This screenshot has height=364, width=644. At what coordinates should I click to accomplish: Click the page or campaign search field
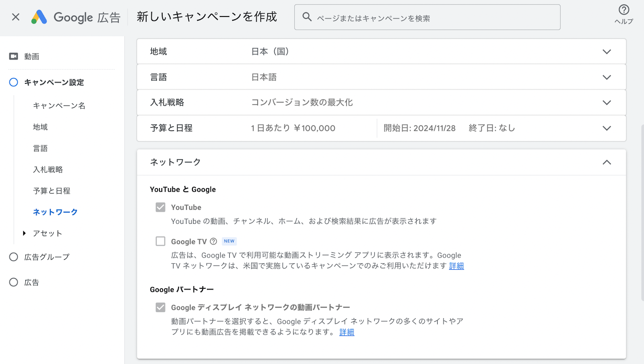427,17
